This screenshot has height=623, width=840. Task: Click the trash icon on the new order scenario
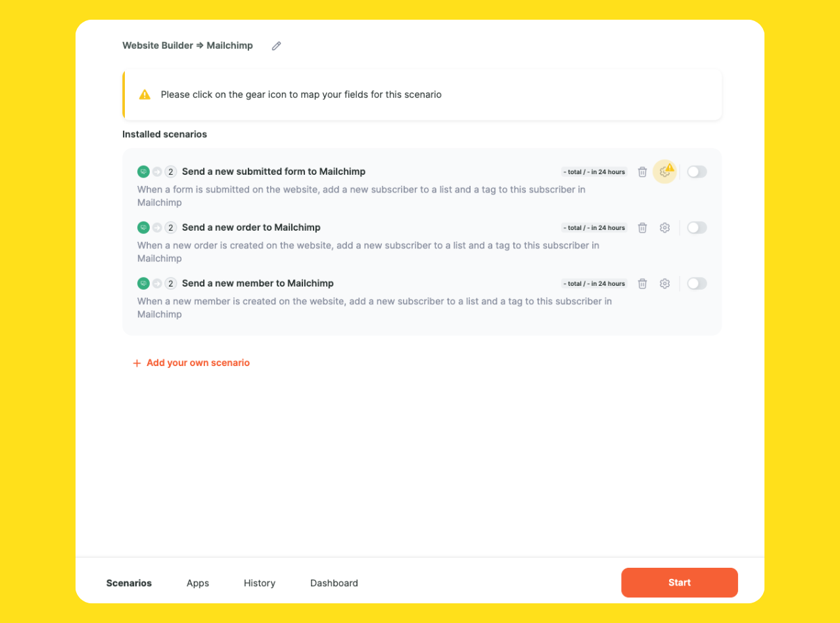(x=642, y=227)
